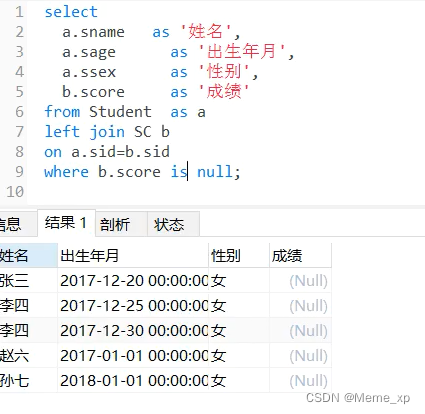Click the left join keyword on line 7
Viewport: 425px width, 414px height.
click(x=85, y=132)
